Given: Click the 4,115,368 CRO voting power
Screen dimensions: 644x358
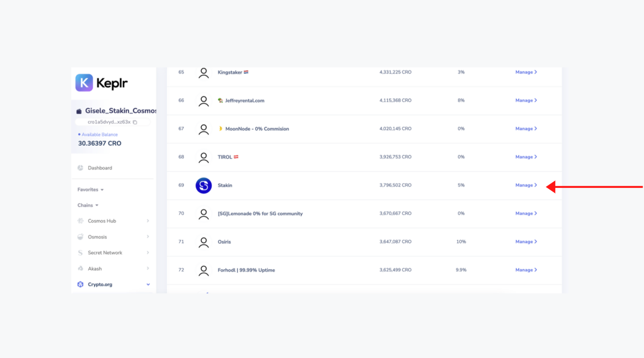Looking at the screenshot, I should click(396, 100).
